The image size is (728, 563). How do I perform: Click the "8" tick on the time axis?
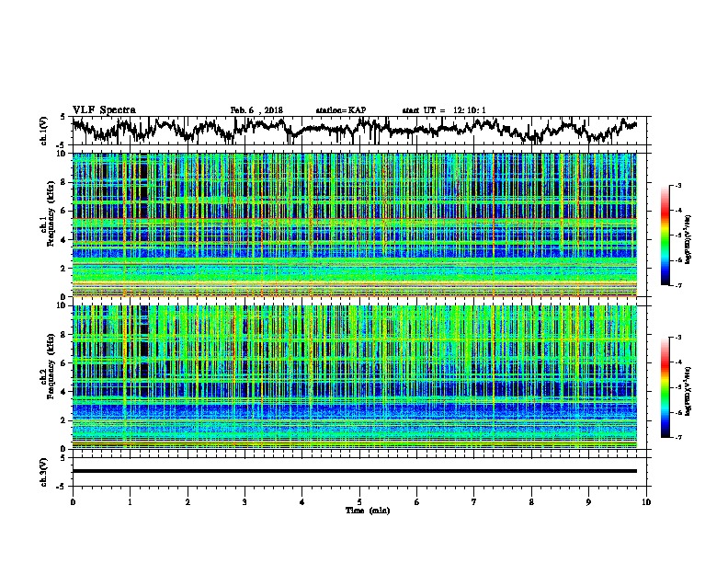(531, 501)
